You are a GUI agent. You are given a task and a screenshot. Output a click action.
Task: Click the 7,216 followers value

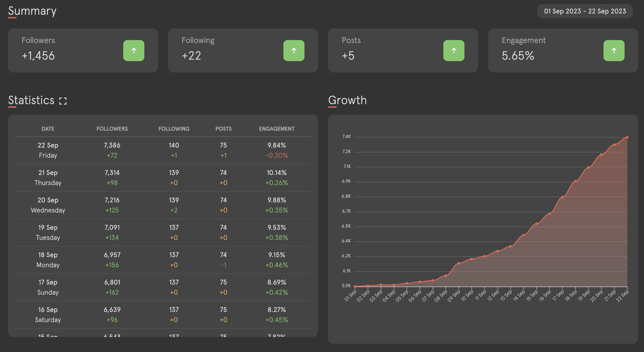pyautogui.click(x=112, y=200)
